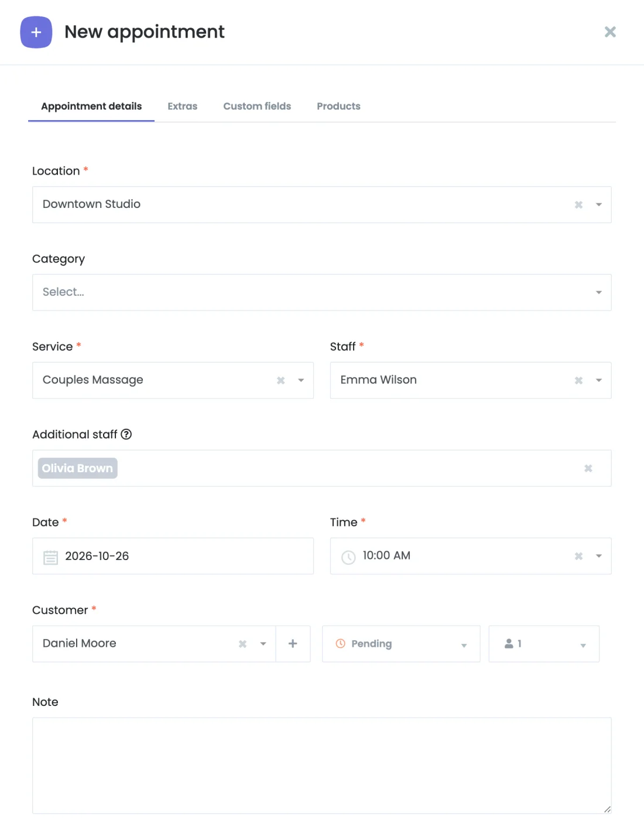This screenshot has width=644, height=826.
Task: Expand the Time dropdown arrow
Action: click(599, 556)
